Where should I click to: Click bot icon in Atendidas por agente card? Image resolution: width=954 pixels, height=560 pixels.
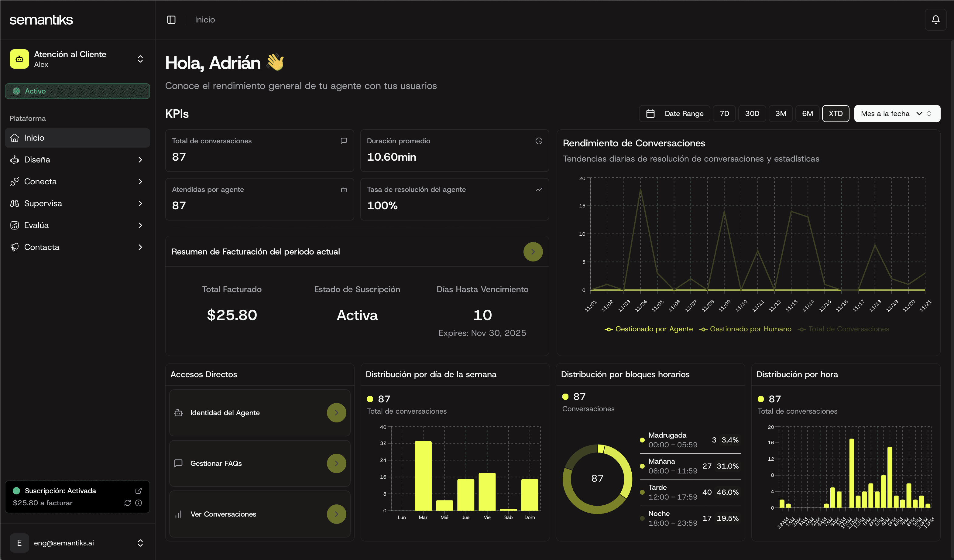click(344, 190)
